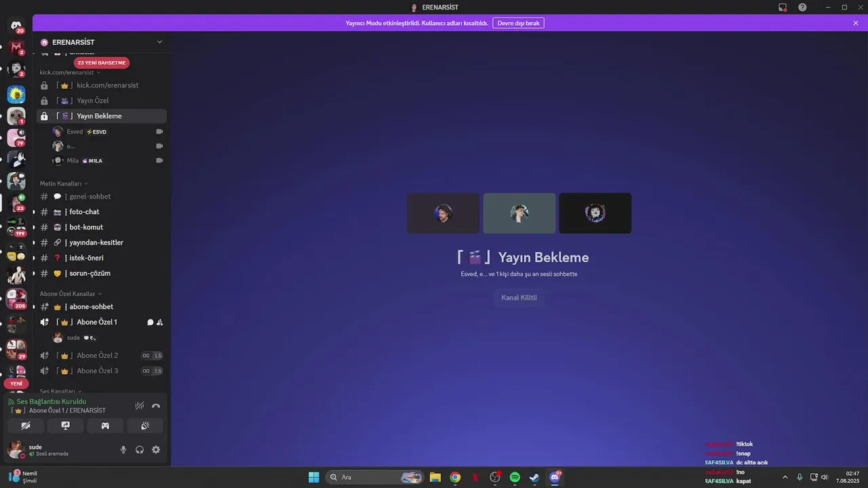This screenshot has width=868, height=488.
Task: Select the Yayın Bekleme channel in sidebar
Action: click(102, 116)
